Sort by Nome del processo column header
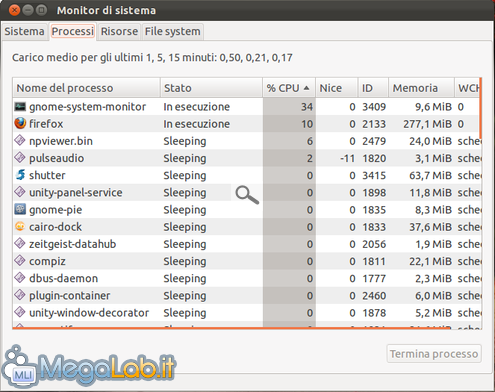Screen dimensions: 495x392 coord(87,88)
